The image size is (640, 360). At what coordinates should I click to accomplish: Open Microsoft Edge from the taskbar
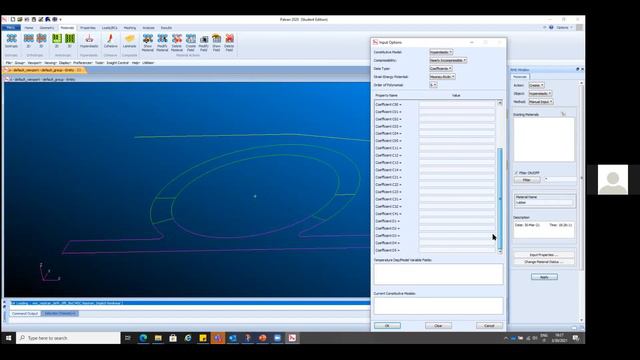pos(143,338)
